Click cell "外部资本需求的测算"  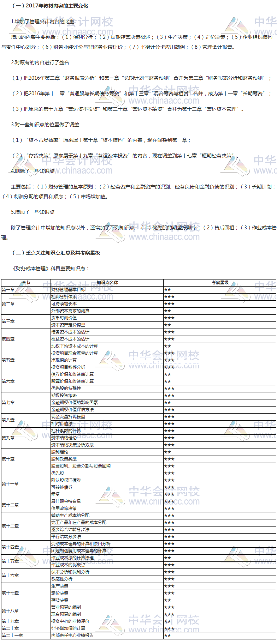107,311
